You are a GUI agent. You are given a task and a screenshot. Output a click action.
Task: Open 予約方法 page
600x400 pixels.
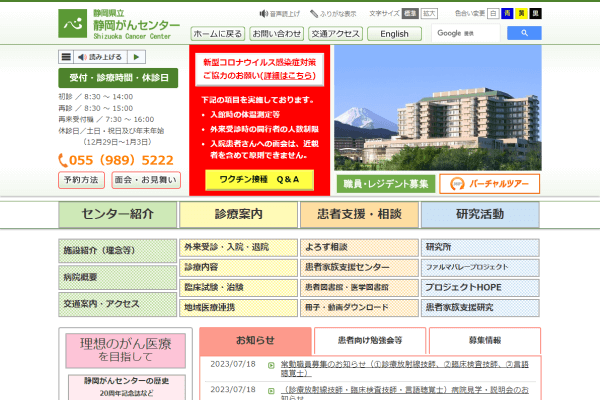point(81,180)
